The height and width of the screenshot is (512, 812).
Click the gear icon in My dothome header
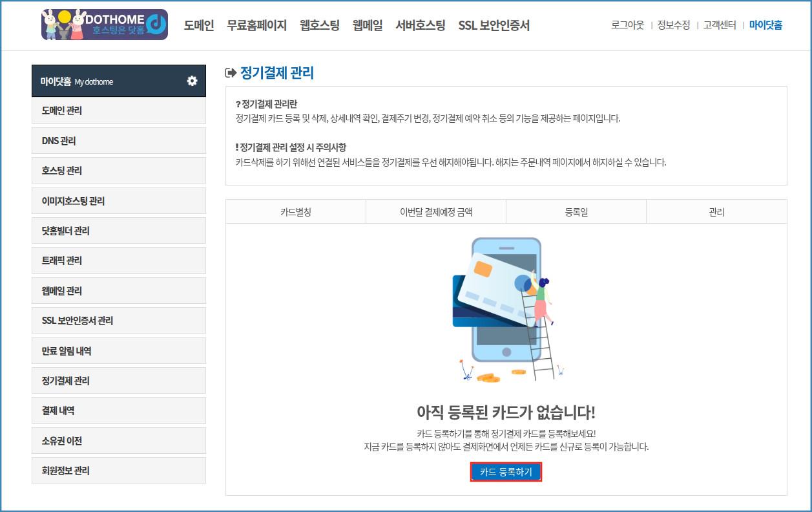pos(192,81)
